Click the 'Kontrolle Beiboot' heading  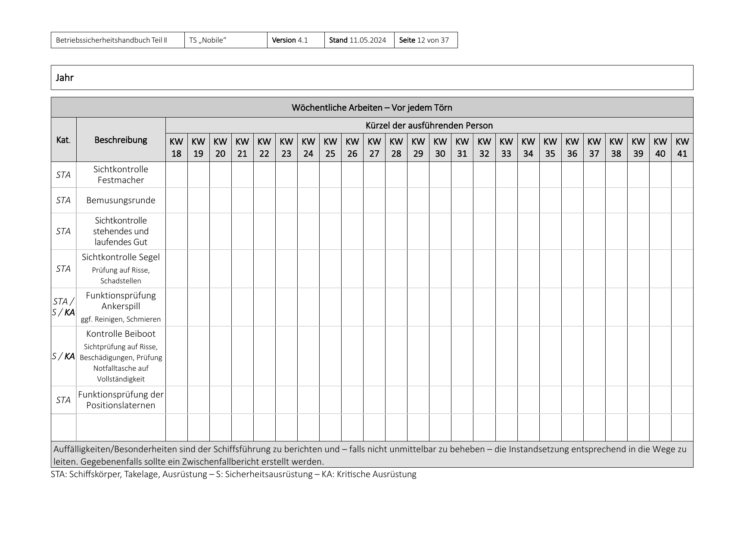point(121,334)
